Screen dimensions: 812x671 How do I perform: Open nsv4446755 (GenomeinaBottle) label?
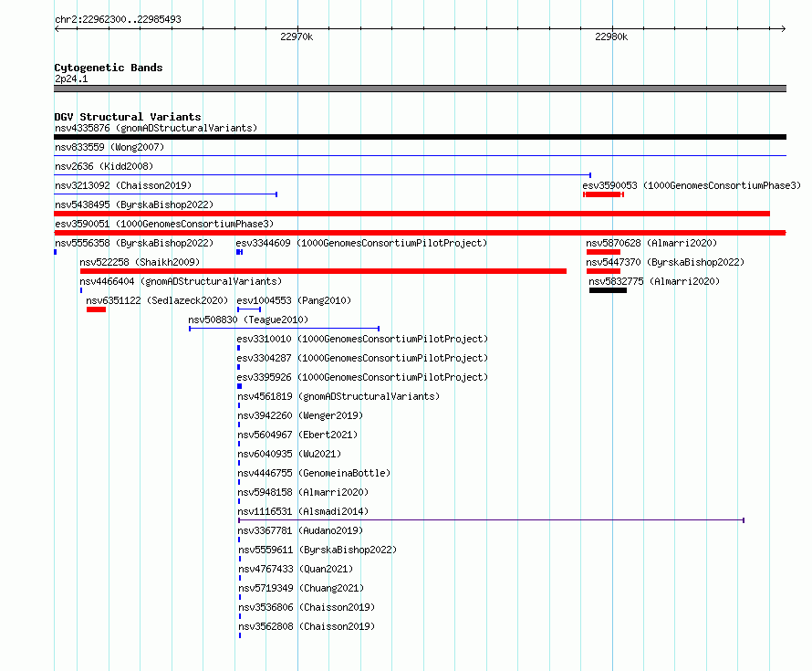pyautogui.click(x=314, y=473)
